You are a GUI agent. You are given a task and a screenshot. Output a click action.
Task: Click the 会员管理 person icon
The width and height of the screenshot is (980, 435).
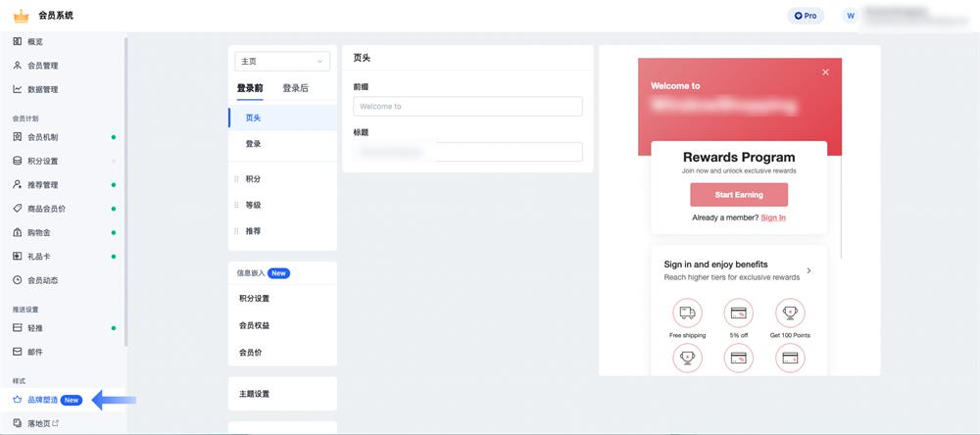[18, 65]
